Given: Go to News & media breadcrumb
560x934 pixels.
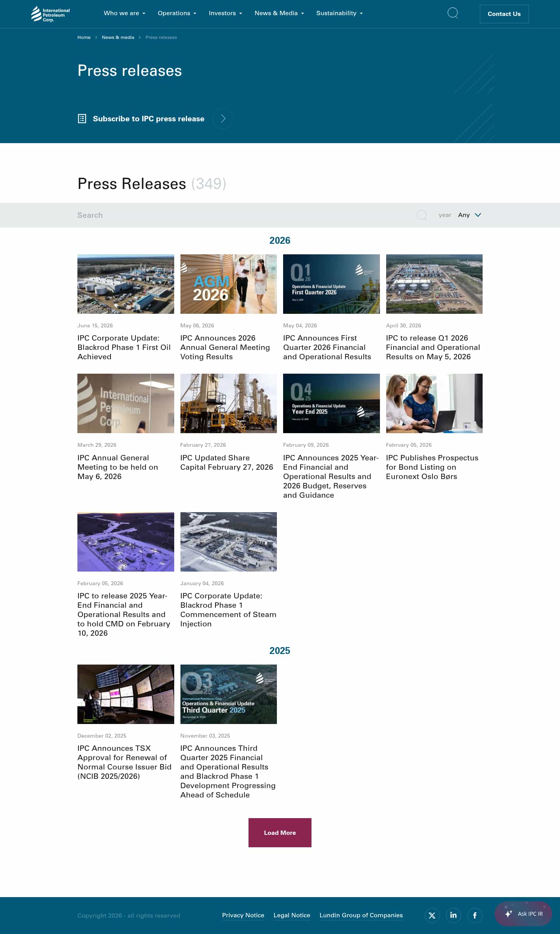Looking at the screenshot, I should (x=118, y=37).
